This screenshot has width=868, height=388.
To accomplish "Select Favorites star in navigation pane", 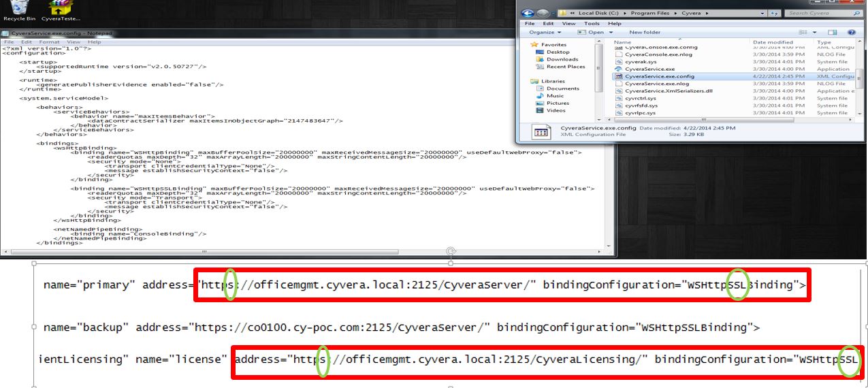I will (x=534, y=44).
